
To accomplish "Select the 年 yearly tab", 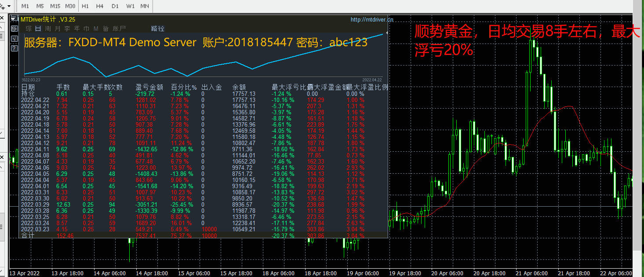I will point(77,29).
